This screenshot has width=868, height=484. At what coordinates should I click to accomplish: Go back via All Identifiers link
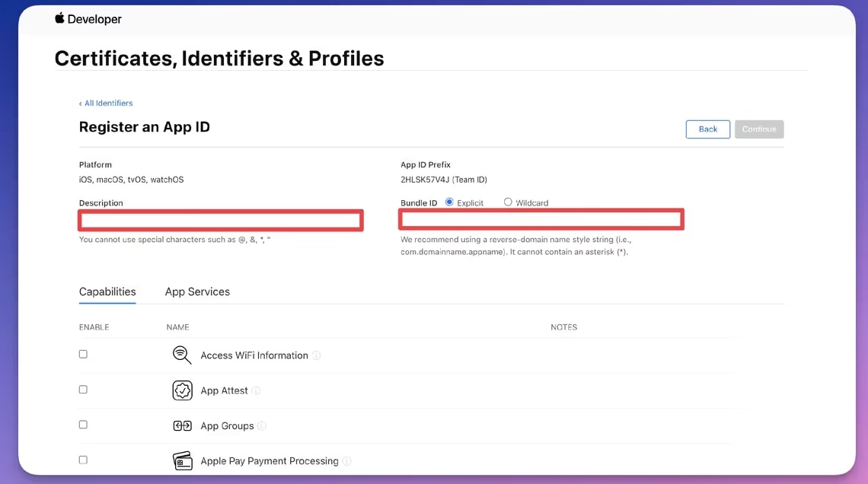click(107, 103)
